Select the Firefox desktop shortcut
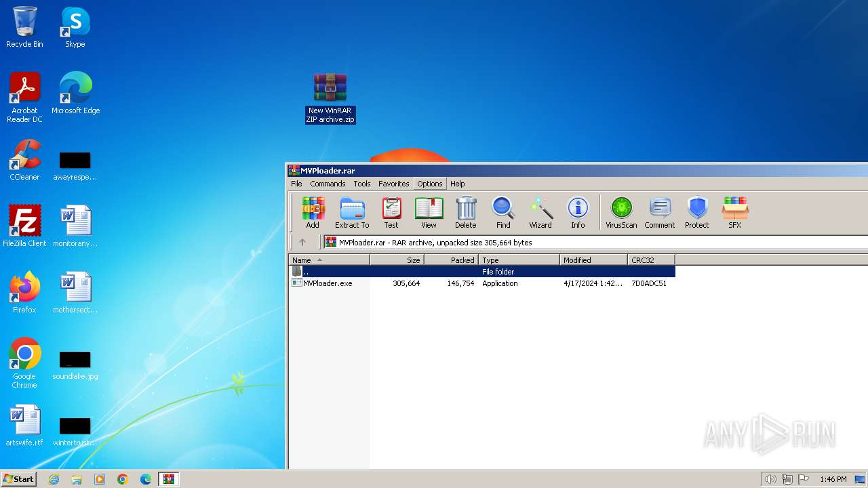 (x=24, y=293)
